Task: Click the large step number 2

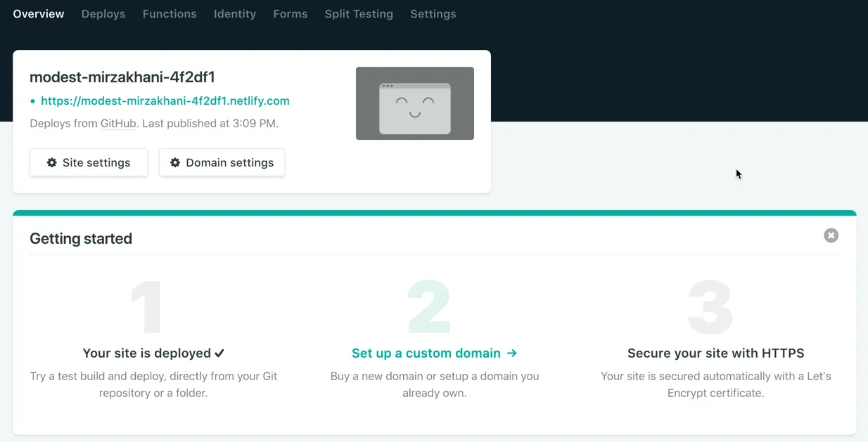Action: 429,308
